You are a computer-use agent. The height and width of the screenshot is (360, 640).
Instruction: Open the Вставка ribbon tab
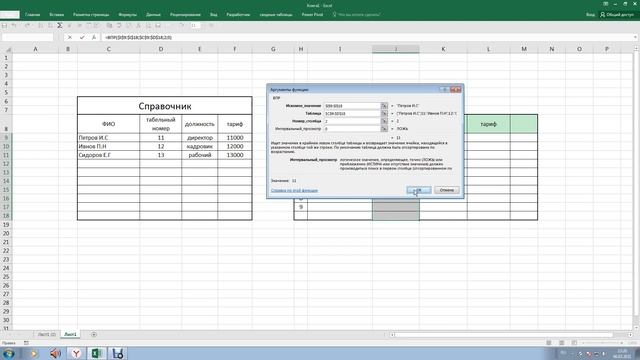(56, 14)
